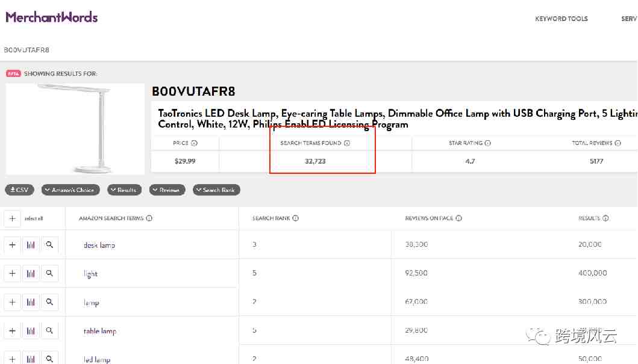Click info icon next to Search Rank header
638x364 pixels.
[x=296, y=218]
